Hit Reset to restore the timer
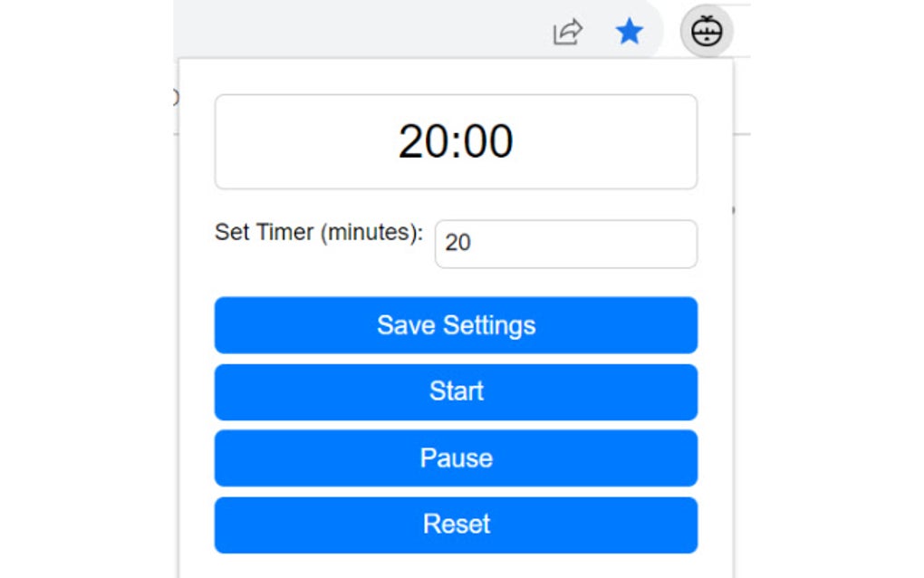The width and height of the screenshot is (924, 578). tap(456, 525)
